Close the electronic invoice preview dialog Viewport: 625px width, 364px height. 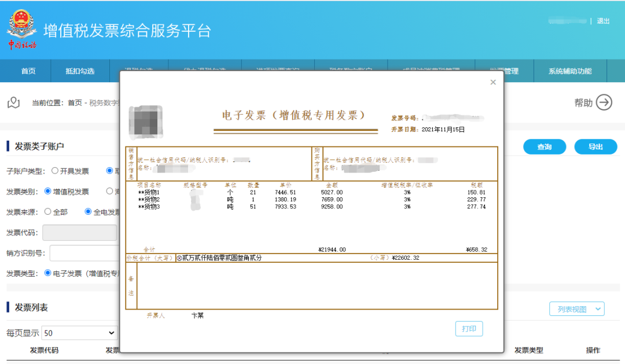point(492,82)
